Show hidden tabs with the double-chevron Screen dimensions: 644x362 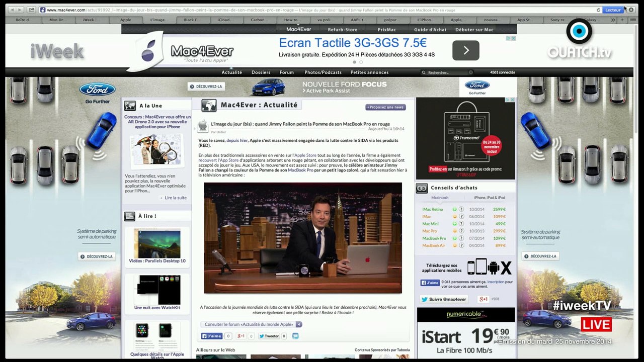(x=613, y=20)
